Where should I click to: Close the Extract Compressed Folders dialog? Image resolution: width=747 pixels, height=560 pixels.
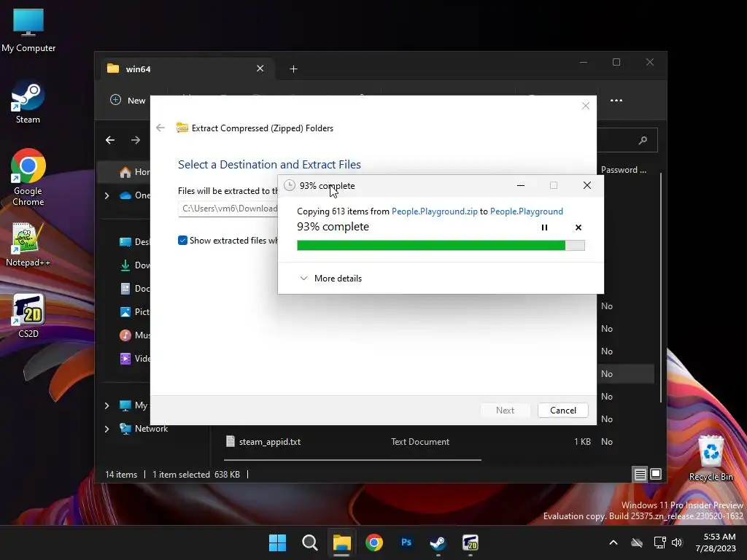point(586,106)
